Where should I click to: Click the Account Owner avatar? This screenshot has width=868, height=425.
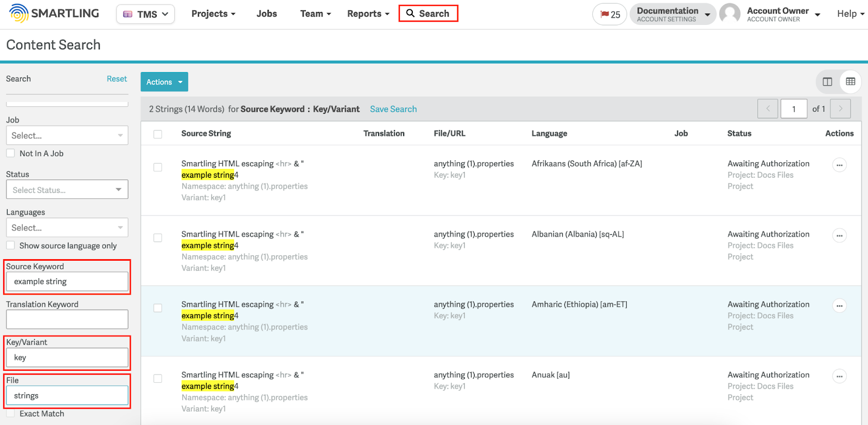[x=730, y=14]
